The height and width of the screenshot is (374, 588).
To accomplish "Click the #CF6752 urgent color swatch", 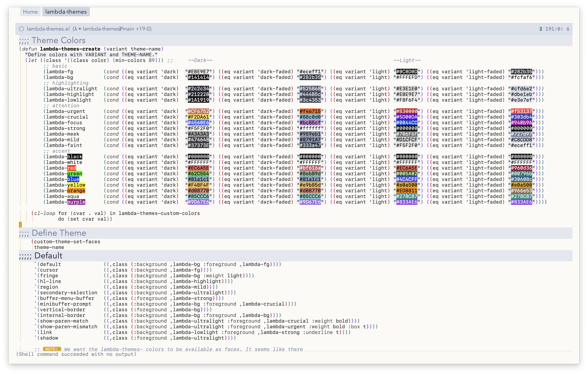I will (x=198, y=111).
